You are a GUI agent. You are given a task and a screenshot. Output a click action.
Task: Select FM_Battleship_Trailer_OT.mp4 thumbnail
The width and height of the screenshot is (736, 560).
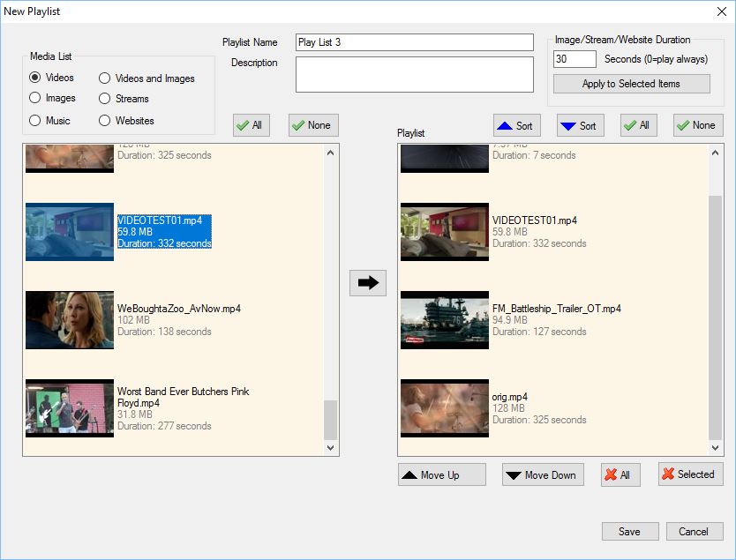[445, 320]
